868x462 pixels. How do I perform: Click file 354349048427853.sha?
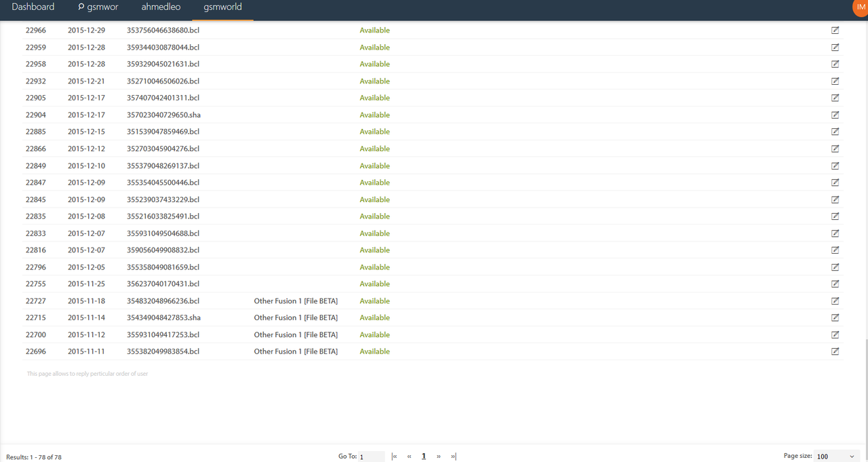tap(164, 317)
